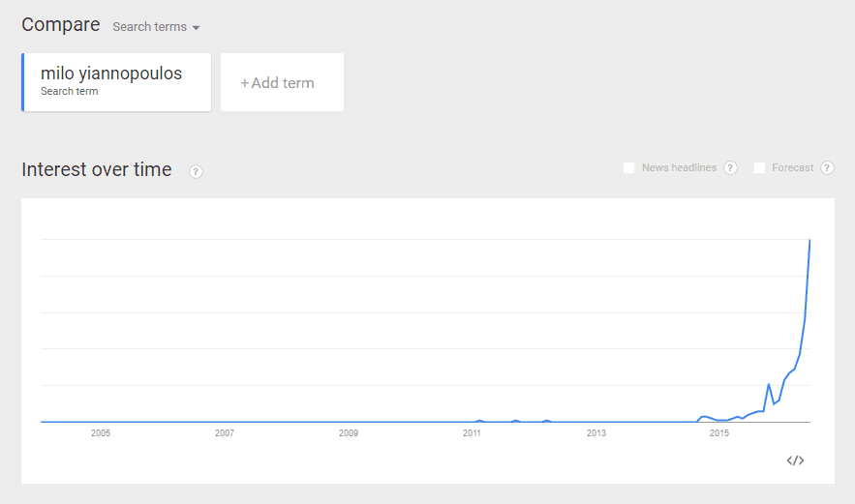The height and width of the screenshot is (504, 855).
Task: Click the 2015 label on the time axis
Action: tap(719, 433)
